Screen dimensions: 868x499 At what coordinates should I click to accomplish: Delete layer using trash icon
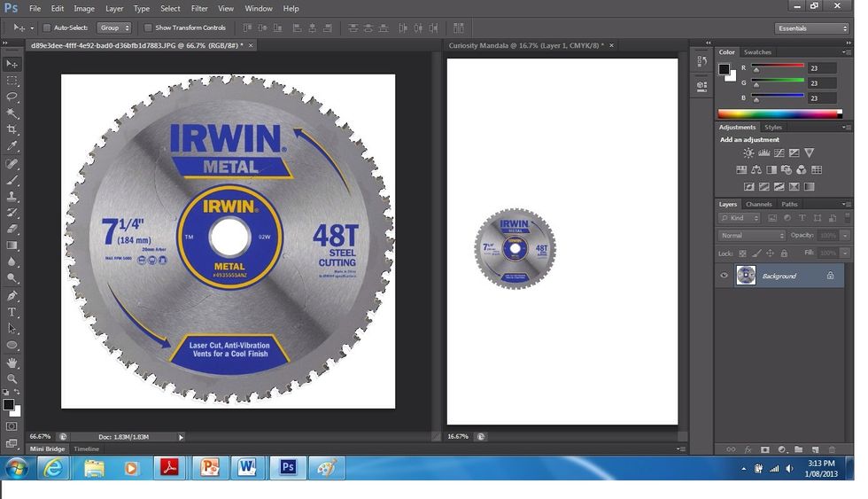(832, 449)
